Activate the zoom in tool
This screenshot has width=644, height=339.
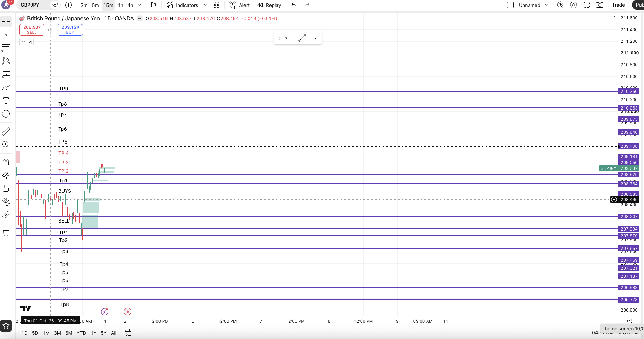click(x=6, y=144)
